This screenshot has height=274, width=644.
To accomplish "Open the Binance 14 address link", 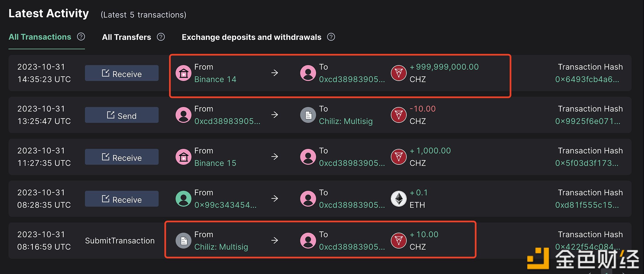I will point(215,79).
